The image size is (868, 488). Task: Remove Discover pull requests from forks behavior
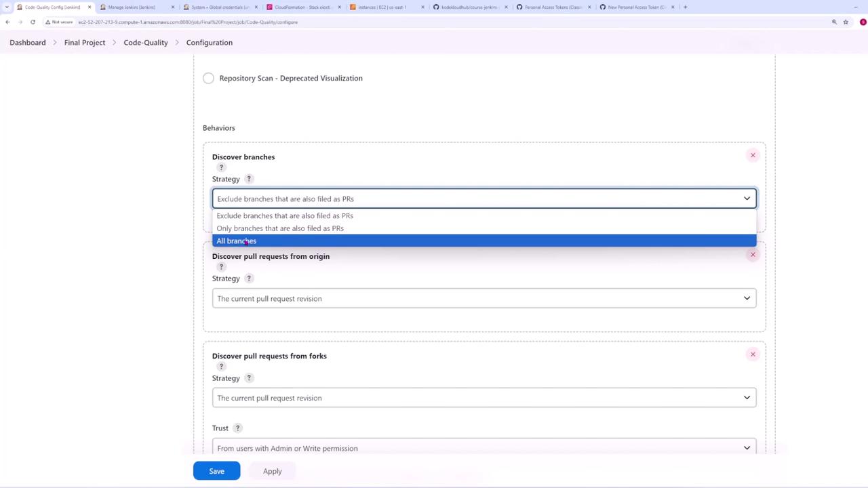click(753, 354)
